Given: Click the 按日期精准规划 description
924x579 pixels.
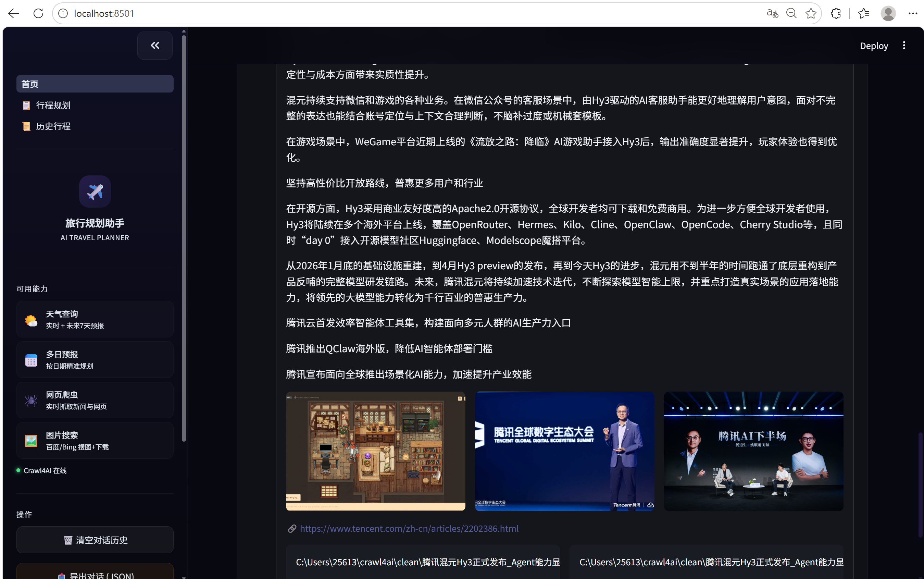Looking at the screenshot, I should click(x=70, y=366).
